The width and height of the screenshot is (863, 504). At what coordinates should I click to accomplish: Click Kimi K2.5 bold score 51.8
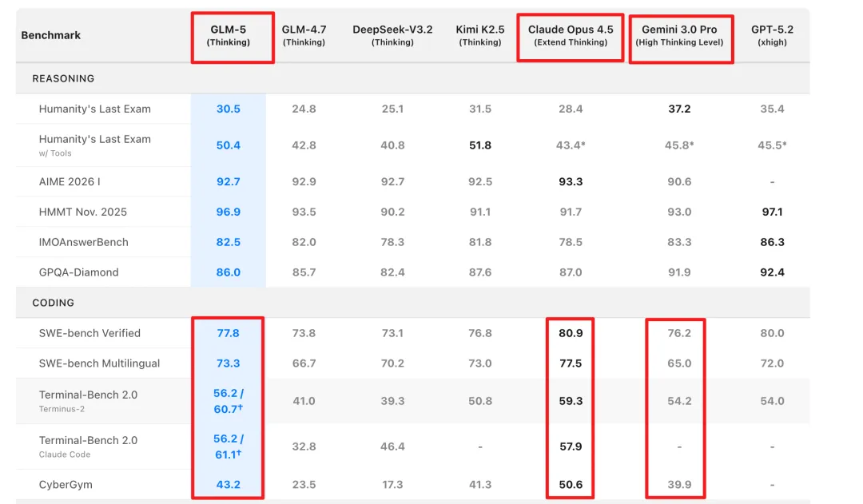point(480,145)
